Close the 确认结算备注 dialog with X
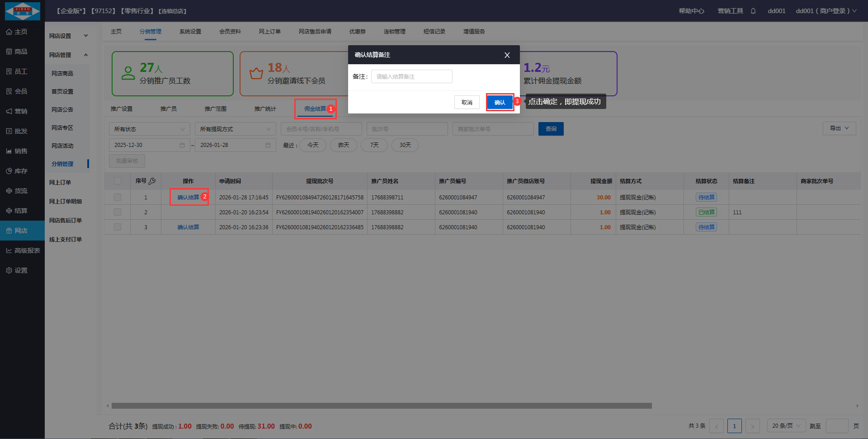868x439 pixels. click(507, 55)
